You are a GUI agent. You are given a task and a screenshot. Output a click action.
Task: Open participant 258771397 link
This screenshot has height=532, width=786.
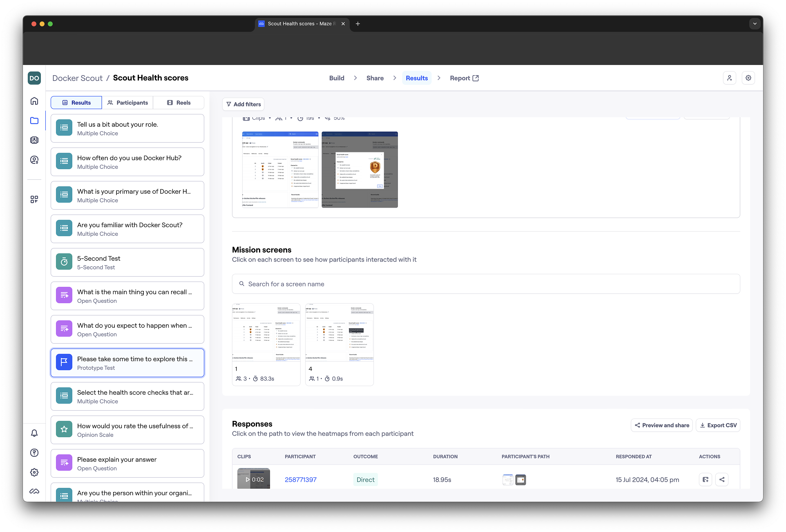[x=301, y=480]
